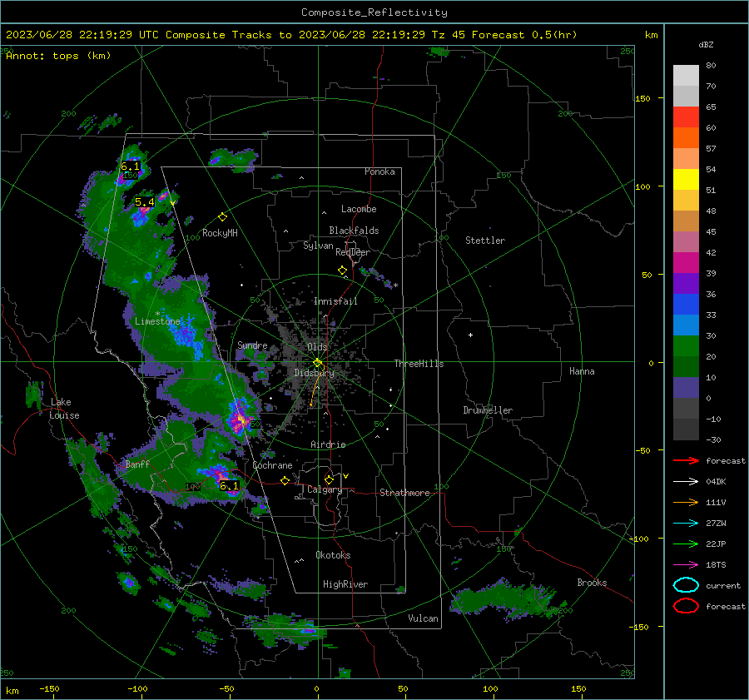The height and width of the screenshot is (700, 749).
Task: Pick the light gray 70-80 dBZ swatch
Action: click(686, 76)
